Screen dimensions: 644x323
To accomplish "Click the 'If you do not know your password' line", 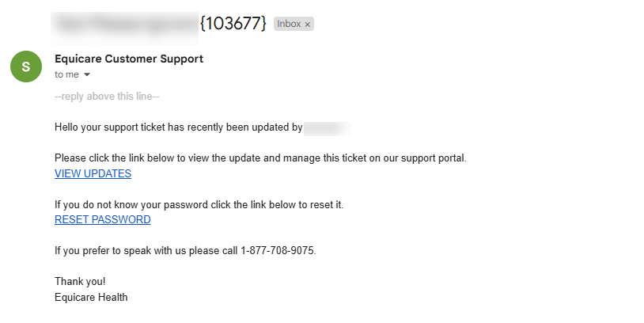I will (x=199, y=204).
